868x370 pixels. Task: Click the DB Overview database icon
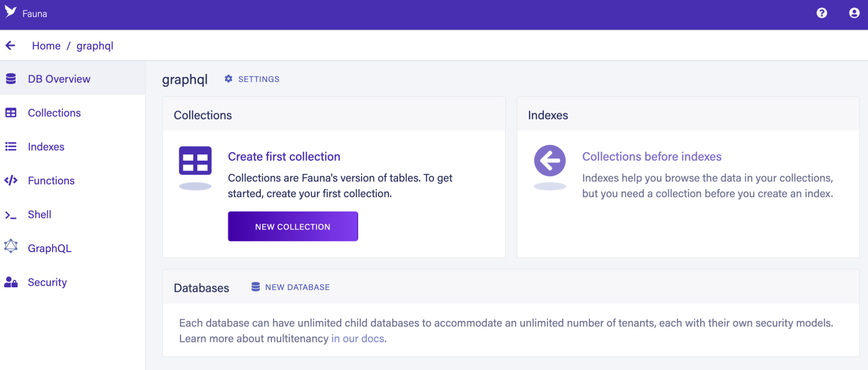(x=11, y=79)
